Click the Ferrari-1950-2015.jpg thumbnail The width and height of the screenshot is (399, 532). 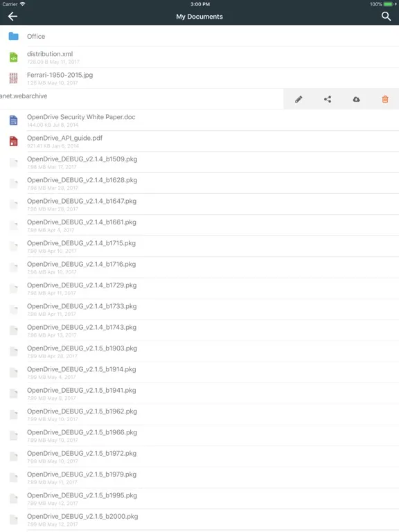pyautogui.click(x=14, y=78)
